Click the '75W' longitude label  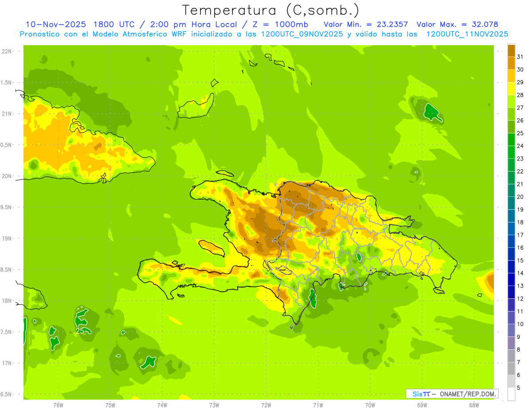110,405
